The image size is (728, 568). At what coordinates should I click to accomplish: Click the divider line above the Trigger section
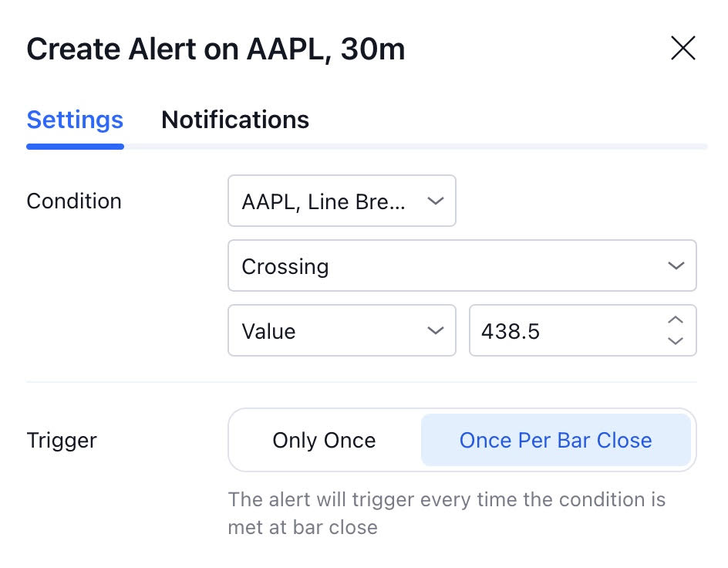(x=361, y=382)
